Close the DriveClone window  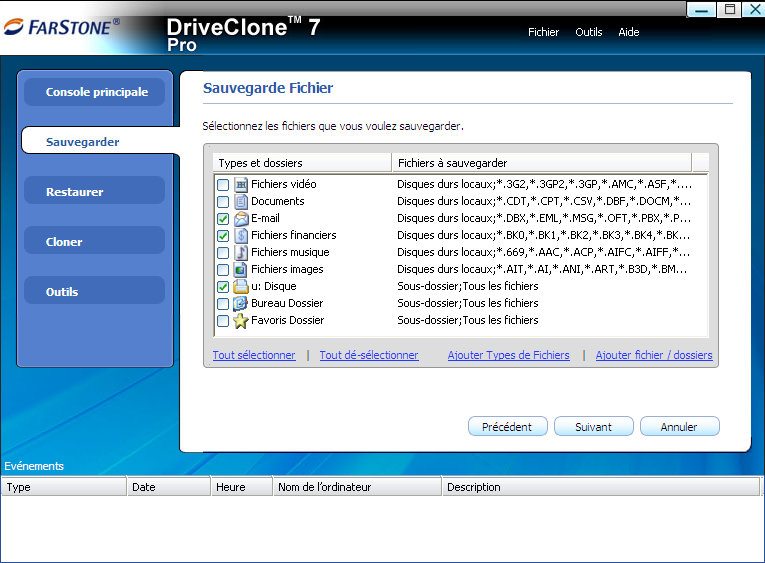(754, 9)
